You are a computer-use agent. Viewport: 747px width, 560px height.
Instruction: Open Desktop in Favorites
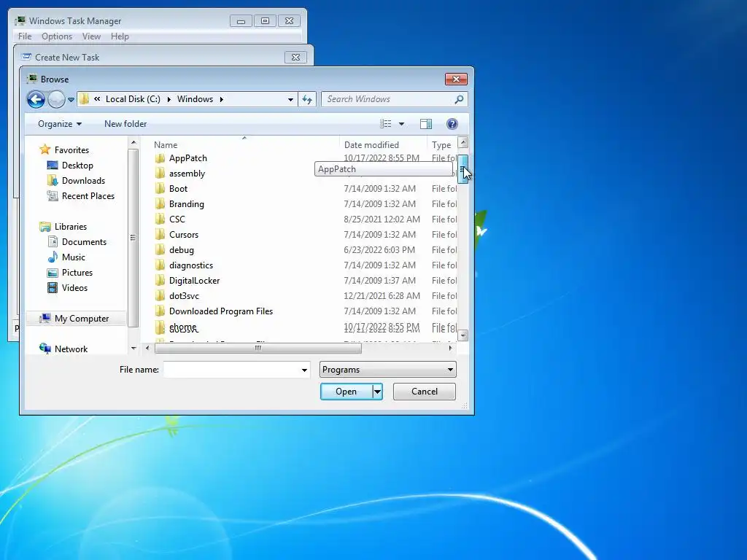pyautogui.click(x=77, y=166)
